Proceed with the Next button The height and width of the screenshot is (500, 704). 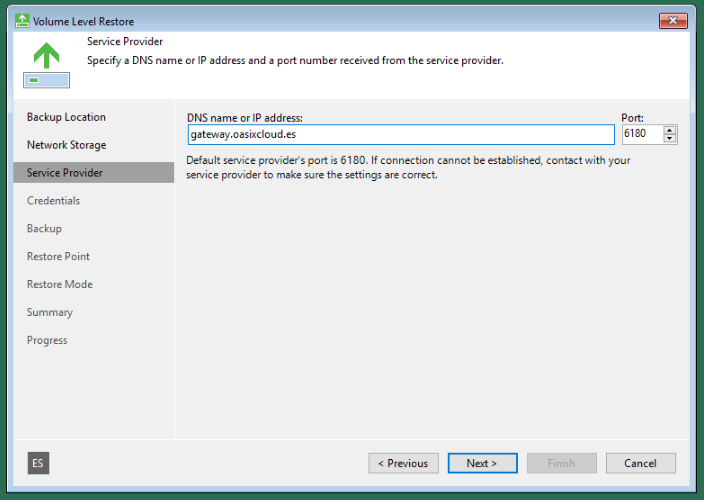482,463
